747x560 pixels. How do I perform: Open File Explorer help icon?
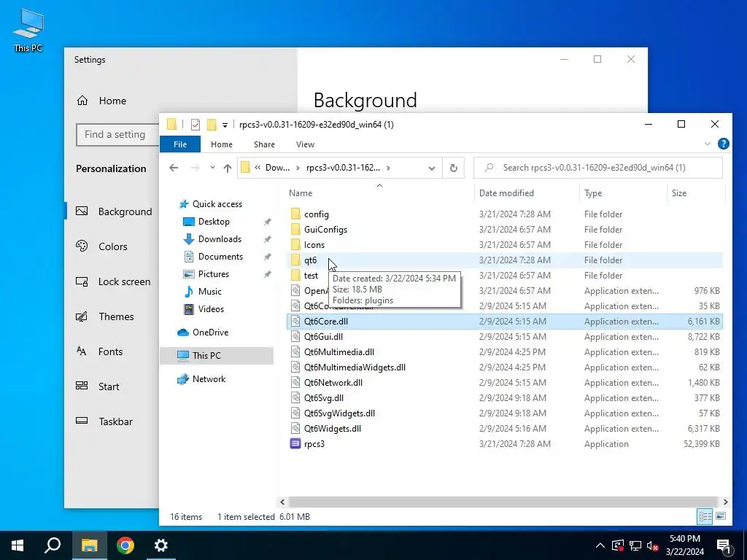[723, 144]
